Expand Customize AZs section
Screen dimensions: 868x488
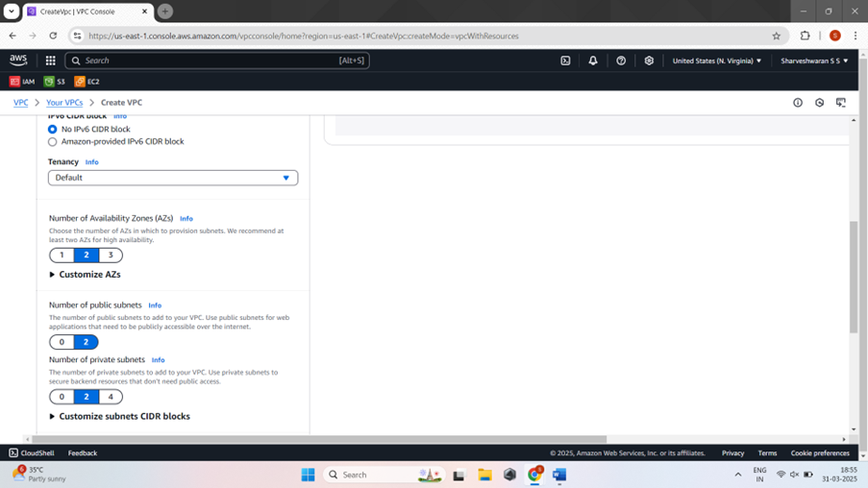pyautogui.click(x=85, y=275)
